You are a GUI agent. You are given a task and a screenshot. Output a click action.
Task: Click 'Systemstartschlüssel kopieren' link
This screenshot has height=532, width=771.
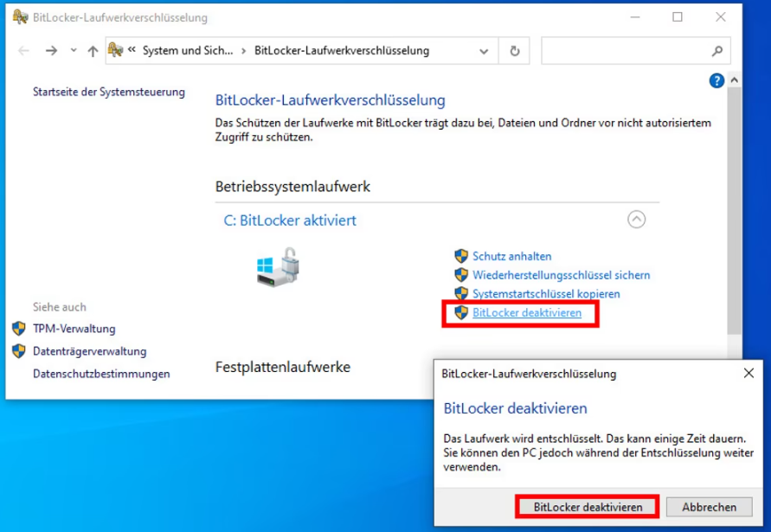546,293
